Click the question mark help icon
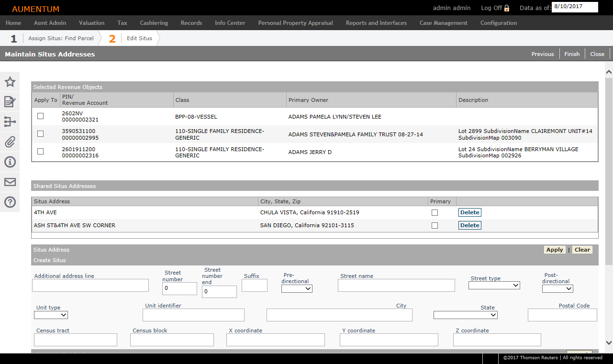 point(10,202)
